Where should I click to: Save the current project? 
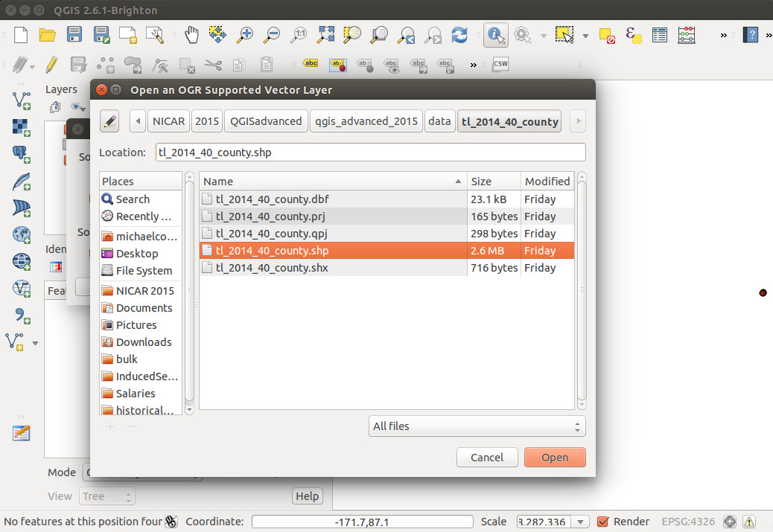(74, 35)
